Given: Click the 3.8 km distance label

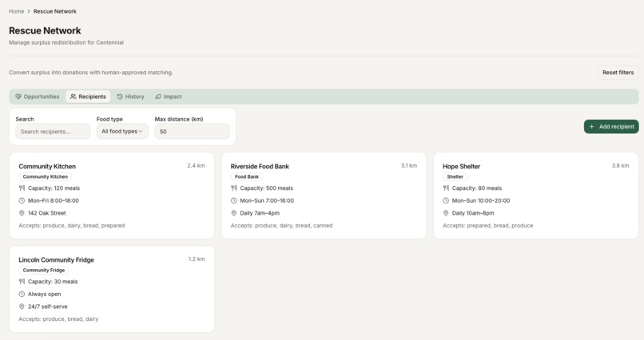Looking at the screenshot, I should (x=620, y=166).
